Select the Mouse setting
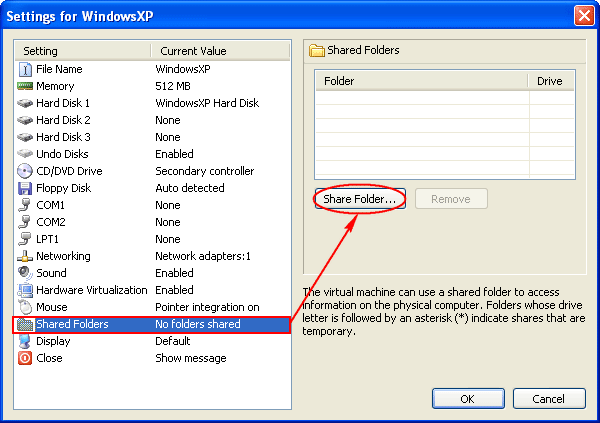The image size is (600, 423). click(x=152, y=307)
